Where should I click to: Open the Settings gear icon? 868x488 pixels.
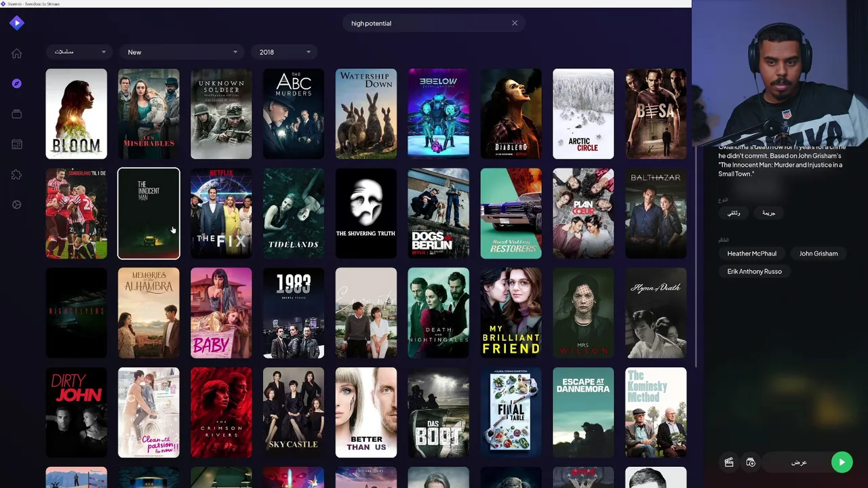point(17,205)
